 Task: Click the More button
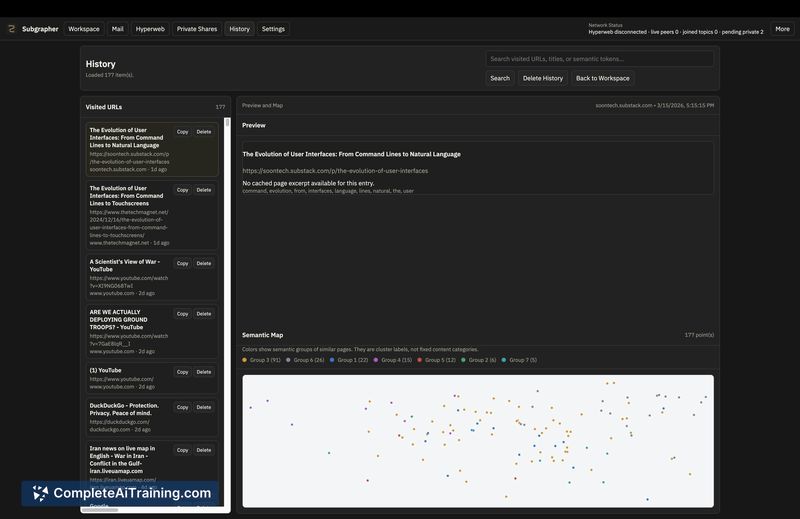pyautogui.click(x=782, y=29)
